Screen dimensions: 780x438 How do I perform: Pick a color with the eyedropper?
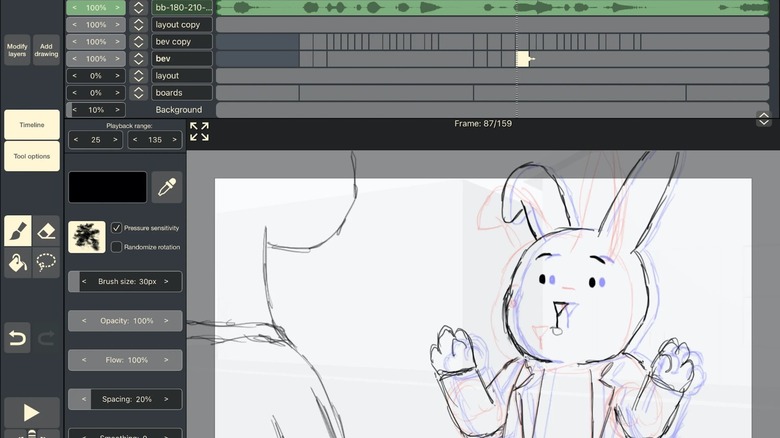(x=167, y=187)
